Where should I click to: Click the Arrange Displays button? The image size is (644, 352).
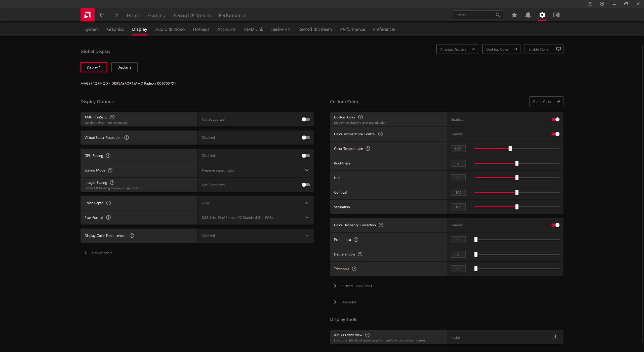tap(457, 49)
